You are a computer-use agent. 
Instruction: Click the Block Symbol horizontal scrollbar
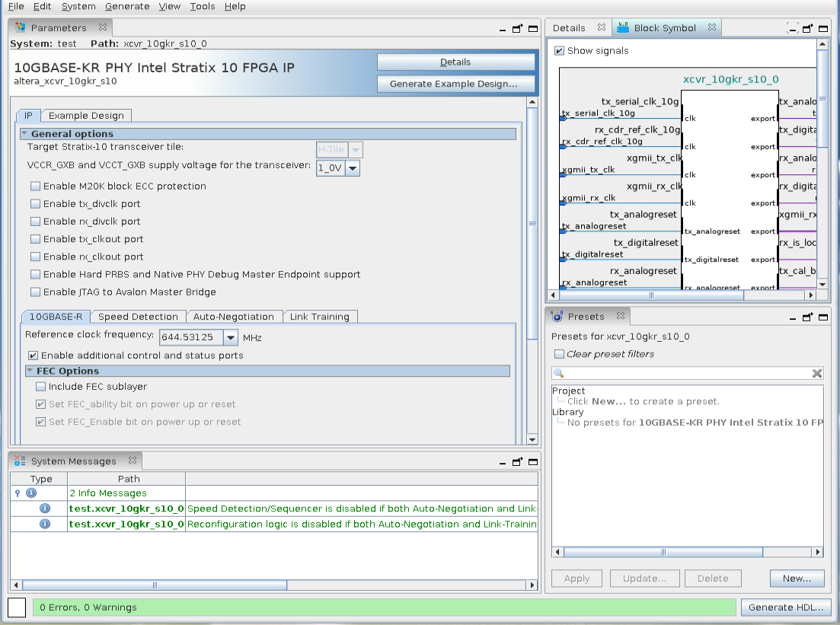point(651,295)
